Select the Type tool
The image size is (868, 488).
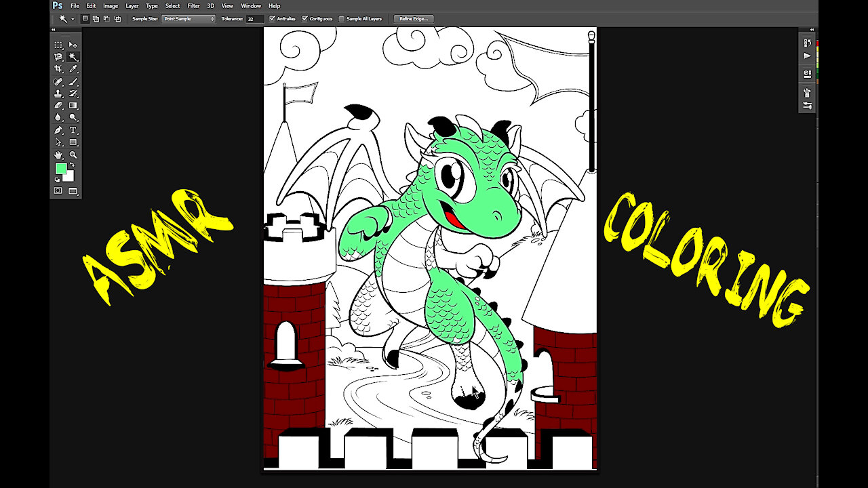[73, 130]
